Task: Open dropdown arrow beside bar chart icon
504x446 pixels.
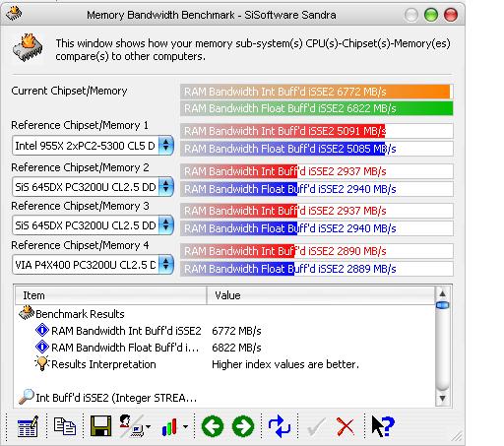Action: pos(185,426)
